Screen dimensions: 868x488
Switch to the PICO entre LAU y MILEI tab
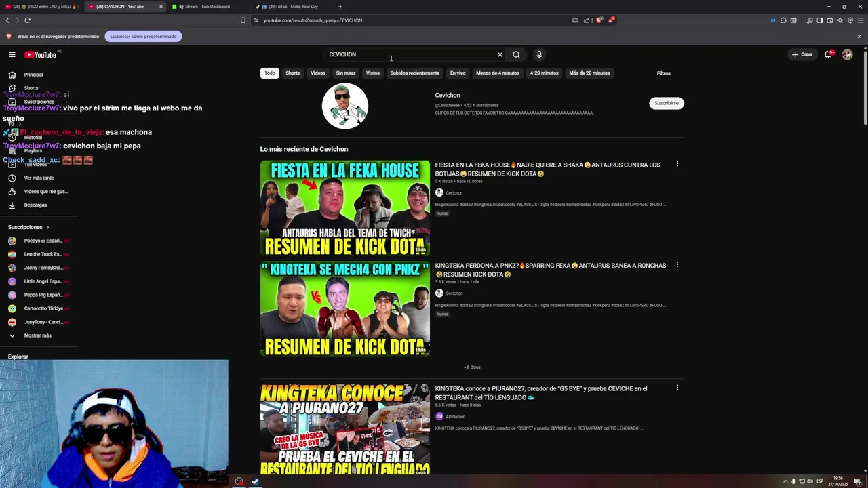(41, 7)
